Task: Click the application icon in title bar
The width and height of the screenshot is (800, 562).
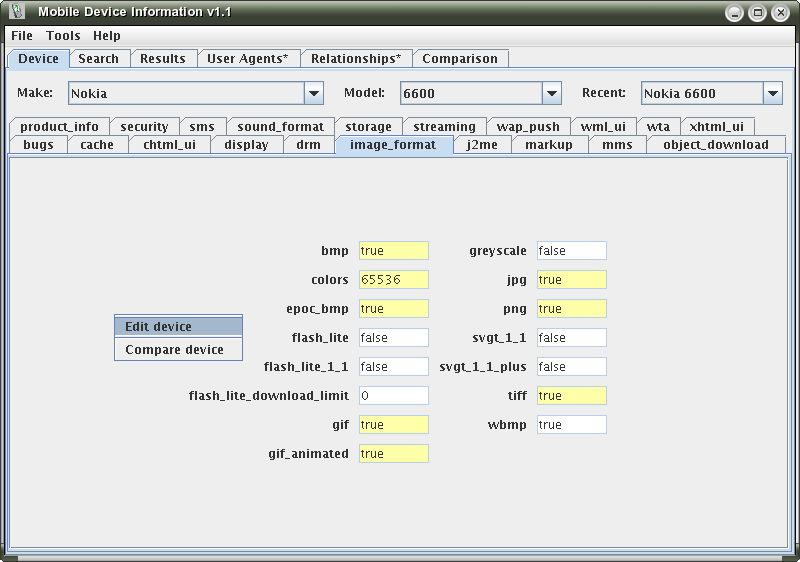Action: tap(16, 13)
